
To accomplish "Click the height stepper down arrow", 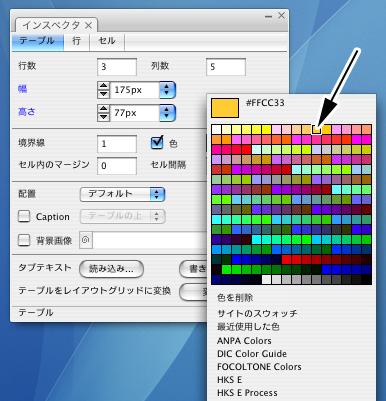I will 104,117.
